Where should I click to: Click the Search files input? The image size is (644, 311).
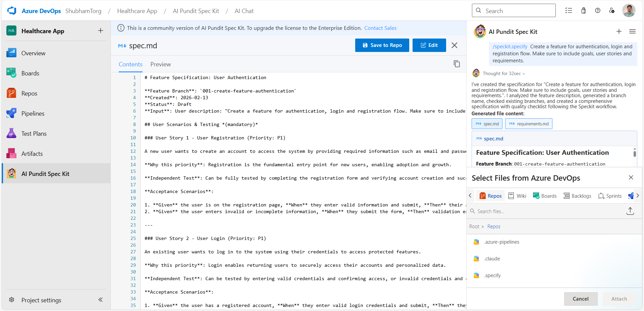[547, 211]
